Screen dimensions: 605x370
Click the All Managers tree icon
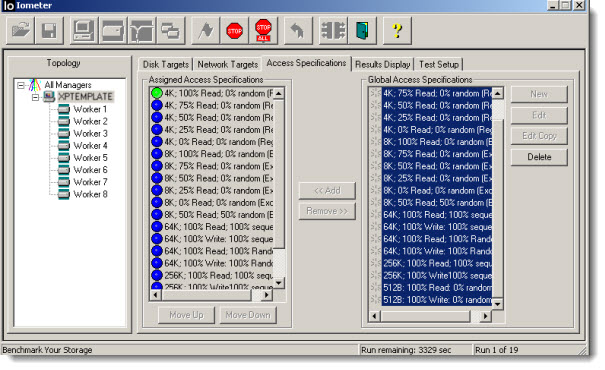click(x=35, y=85)
